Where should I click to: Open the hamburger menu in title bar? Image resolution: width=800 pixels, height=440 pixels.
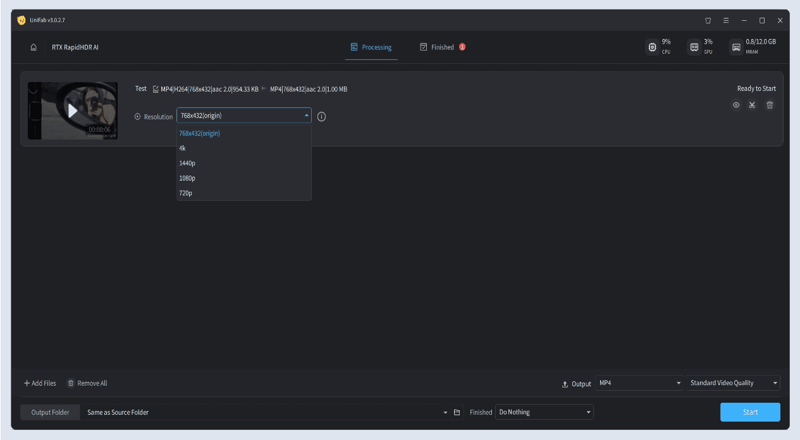tap(725, 20)
